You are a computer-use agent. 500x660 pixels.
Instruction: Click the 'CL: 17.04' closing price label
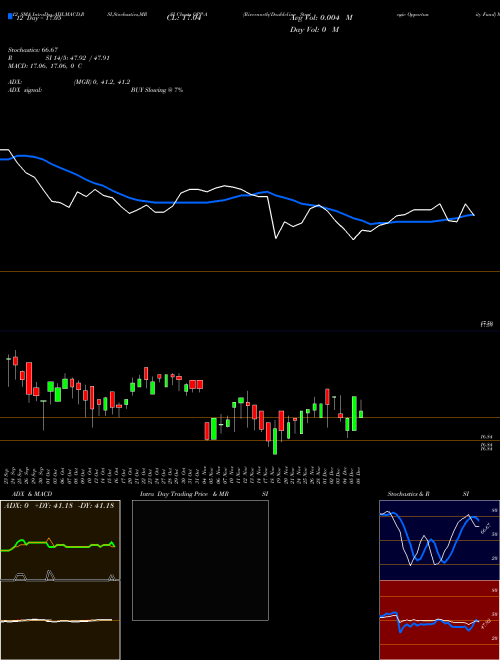tap(184, 18)
